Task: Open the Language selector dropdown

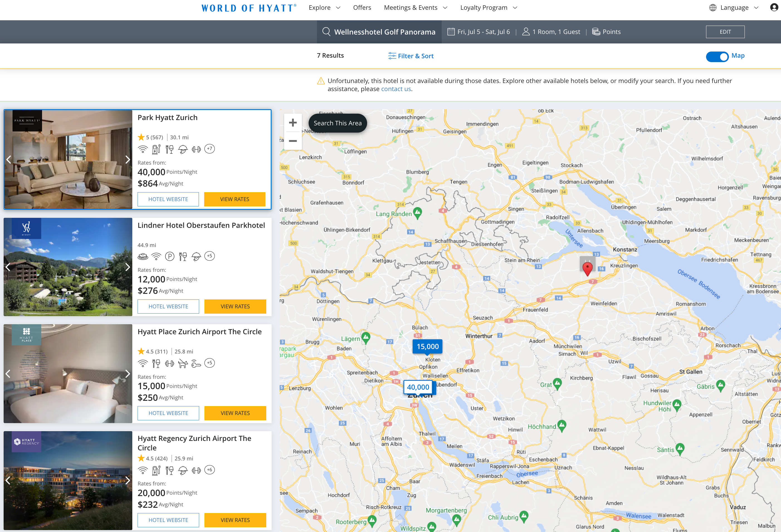Action: tap(734, 8)
